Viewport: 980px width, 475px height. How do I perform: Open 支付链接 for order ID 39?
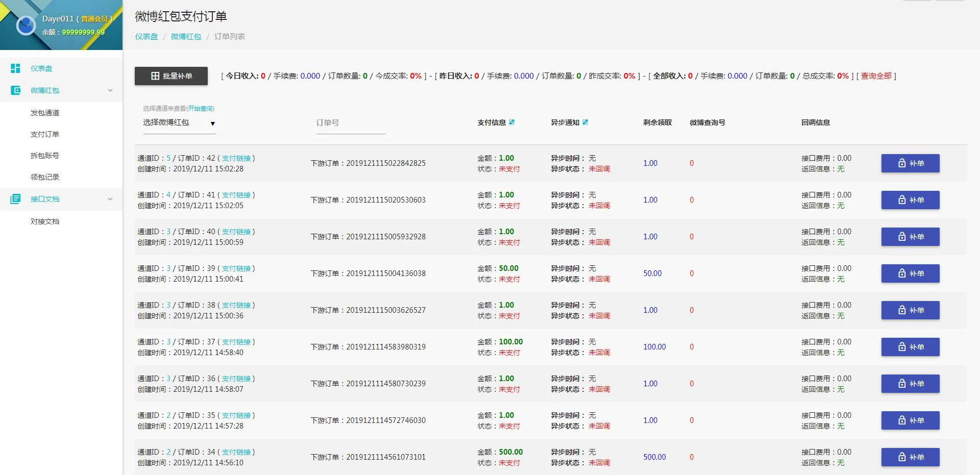pos(236,268)
